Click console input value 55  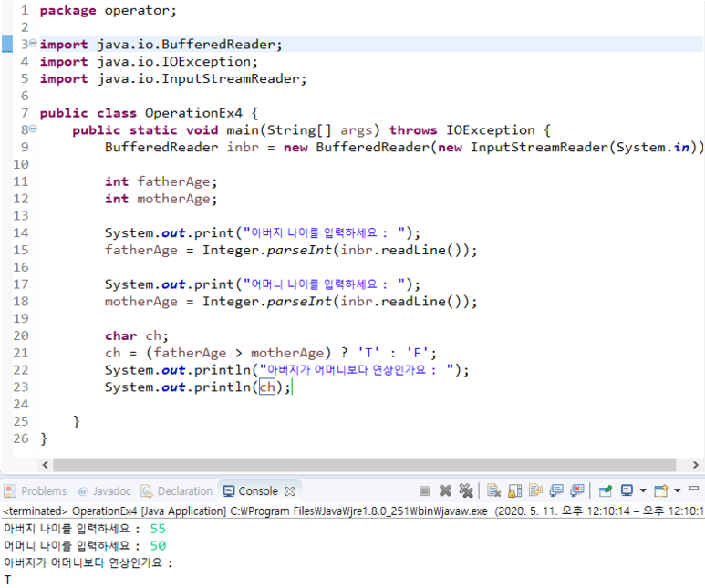pos(158,529)
